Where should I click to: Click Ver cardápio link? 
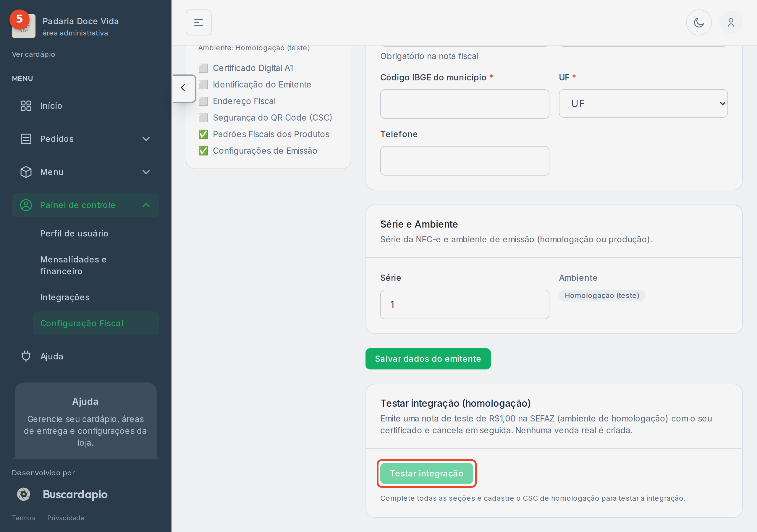[33, 54]
